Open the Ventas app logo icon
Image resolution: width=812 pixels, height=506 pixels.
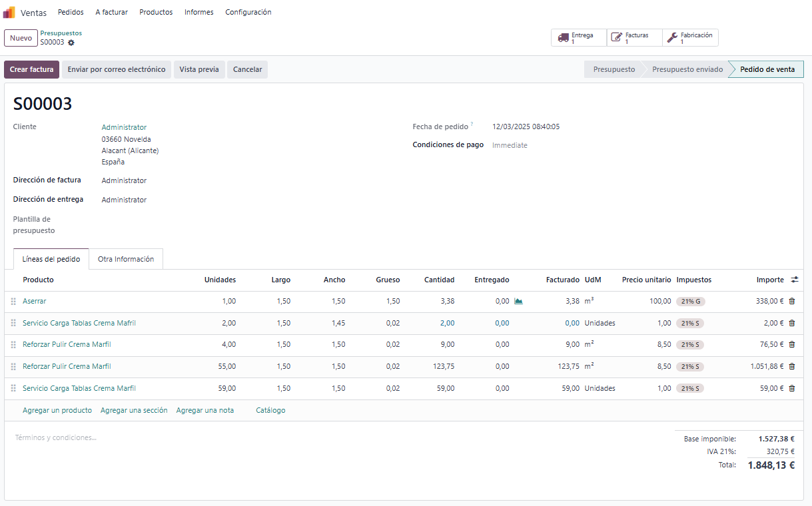tap(9, 12)
